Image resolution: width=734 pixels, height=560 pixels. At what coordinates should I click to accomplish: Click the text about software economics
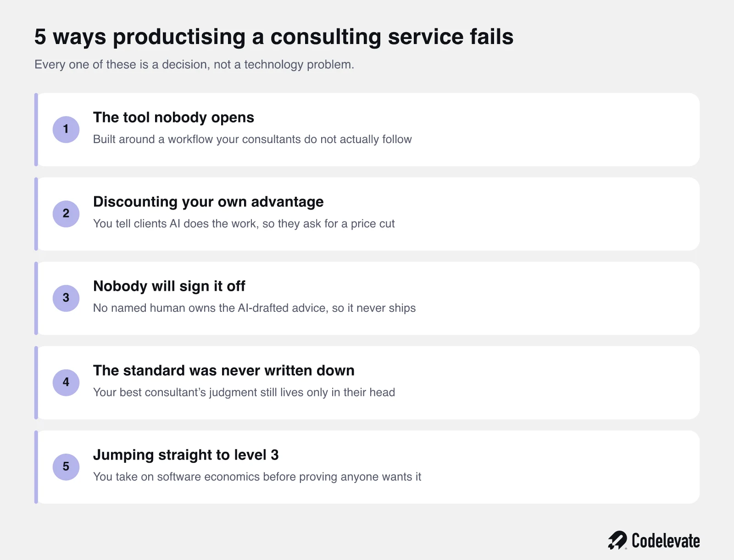pos(257,477)
